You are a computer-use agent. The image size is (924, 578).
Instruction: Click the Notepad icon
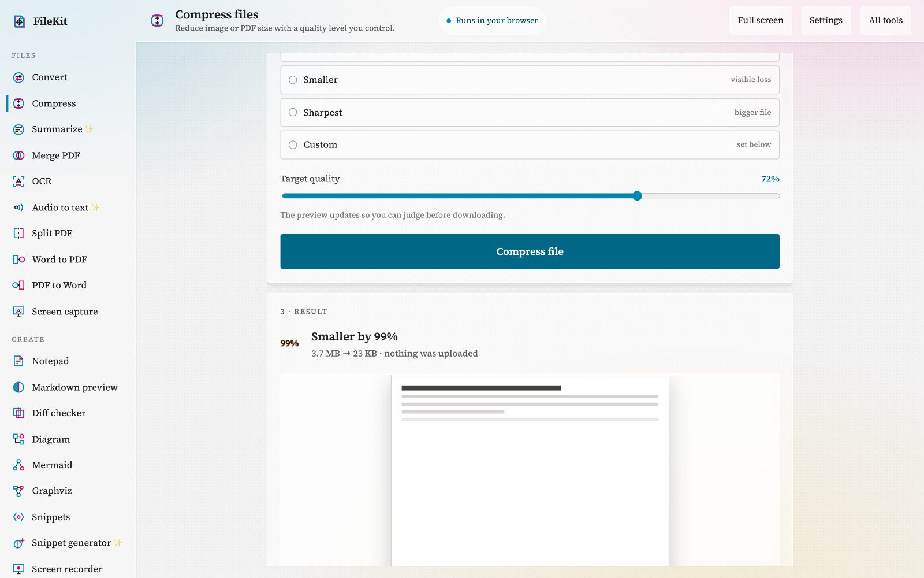click(x=18, y=361)
